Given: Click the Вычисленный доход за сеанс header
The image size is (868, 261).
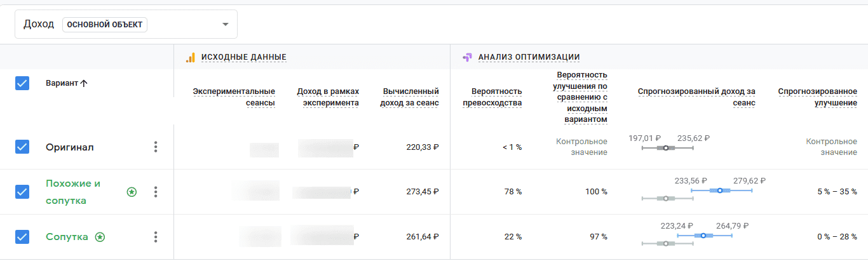Looking at the screenshot, I should [x=410, y=97].
